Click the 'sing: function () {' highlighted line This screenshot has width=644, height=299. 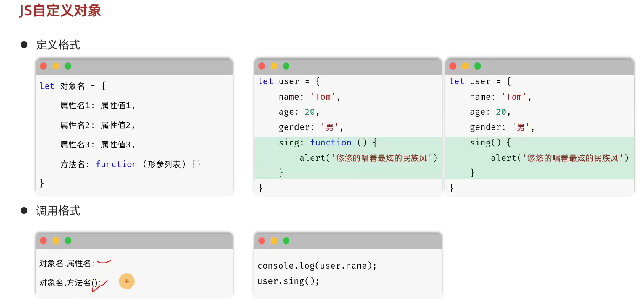[328, 142]
